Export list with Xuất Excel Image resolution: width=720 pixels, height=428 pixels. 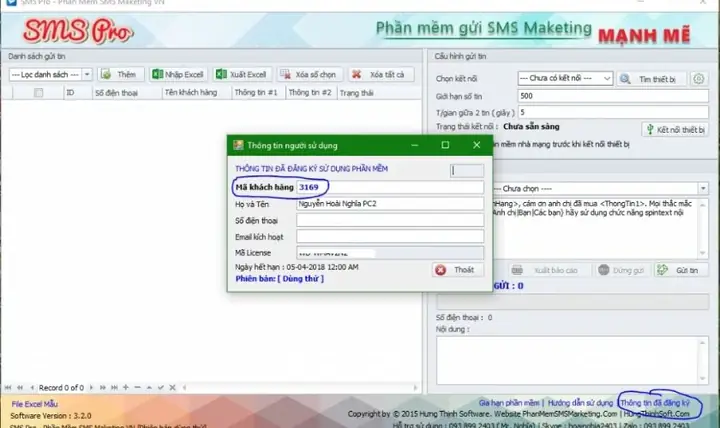click(242, 74)
